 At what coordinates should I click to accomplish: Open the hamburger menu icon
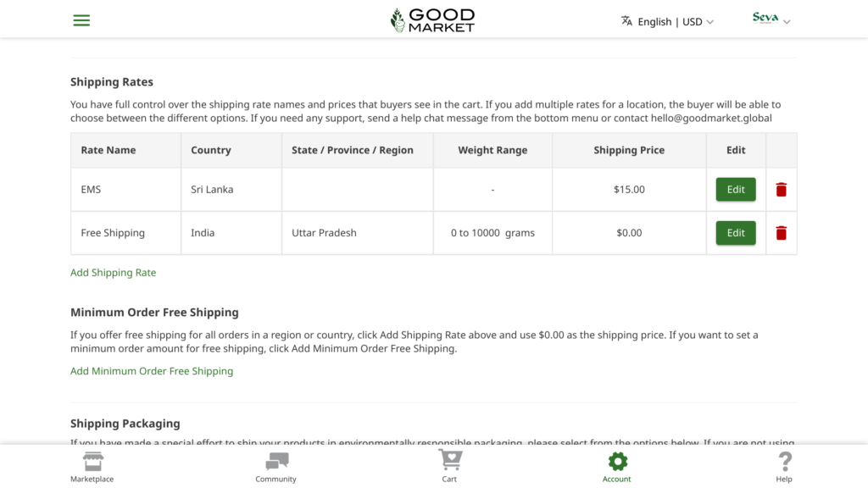(x=81, y=20)
